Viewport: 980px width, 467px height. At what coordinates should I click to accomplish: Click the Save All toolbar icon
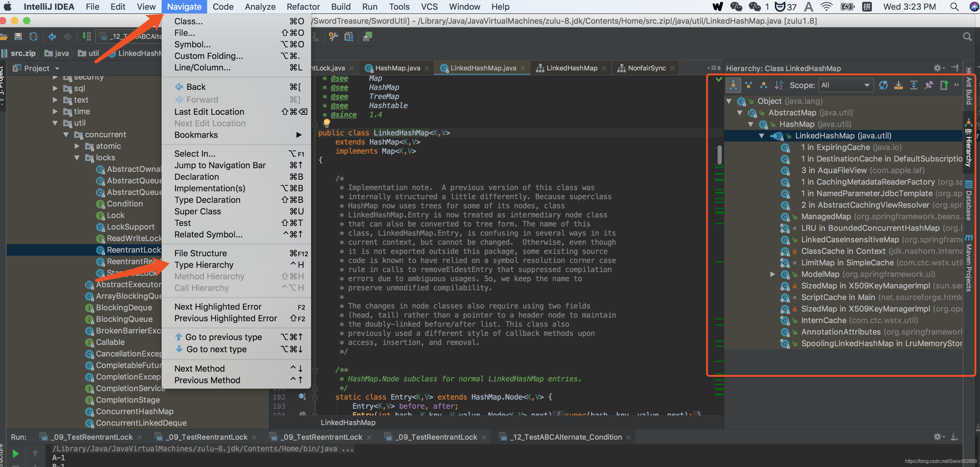tap(18, 36)
